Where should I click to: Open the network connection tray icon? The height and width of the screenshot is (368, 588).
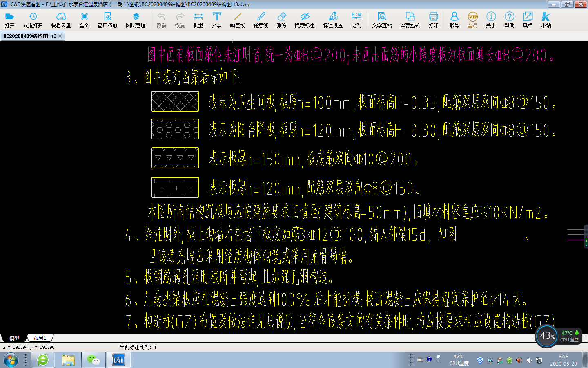click(x=539, y=360)
